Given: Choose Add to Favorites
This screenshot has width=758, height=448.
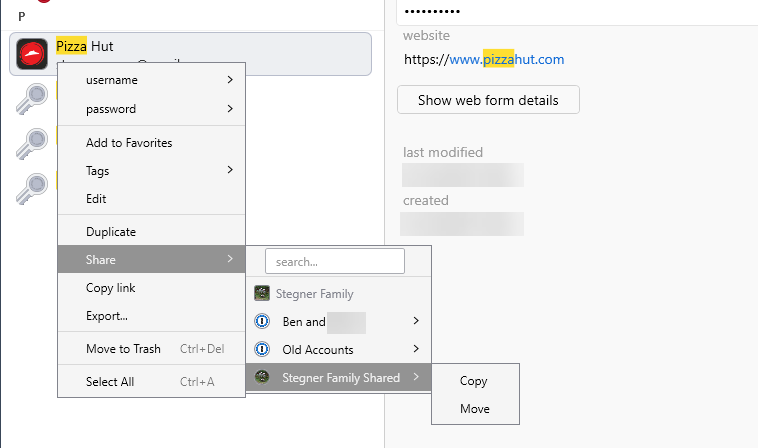Looking at the screenshot, I should [x=151, y=143].
